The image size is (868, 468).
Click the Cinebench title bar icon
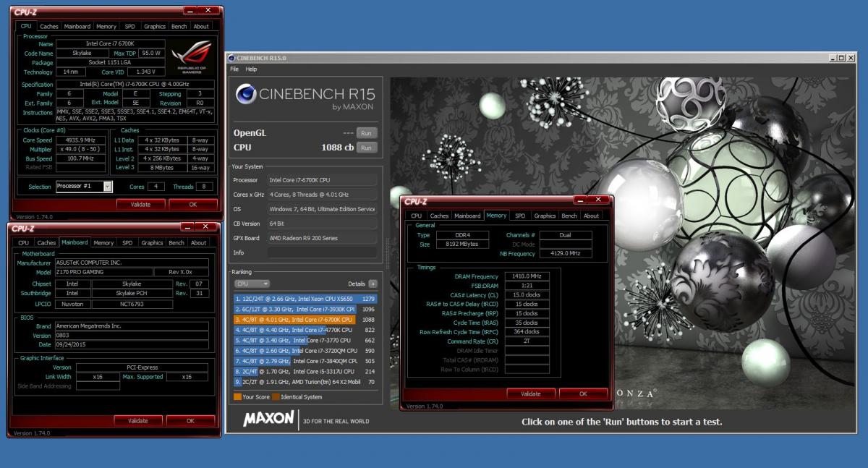tap(231, 59)
